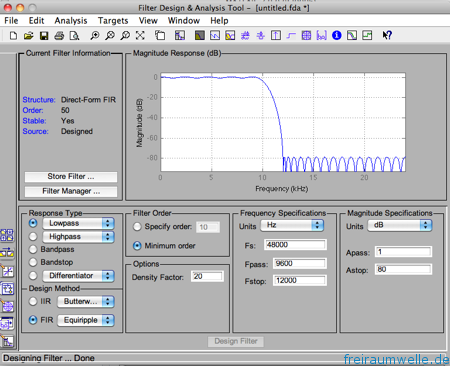Open the View menu
This screenshot has height=366, width=450.
pos(148,21)
